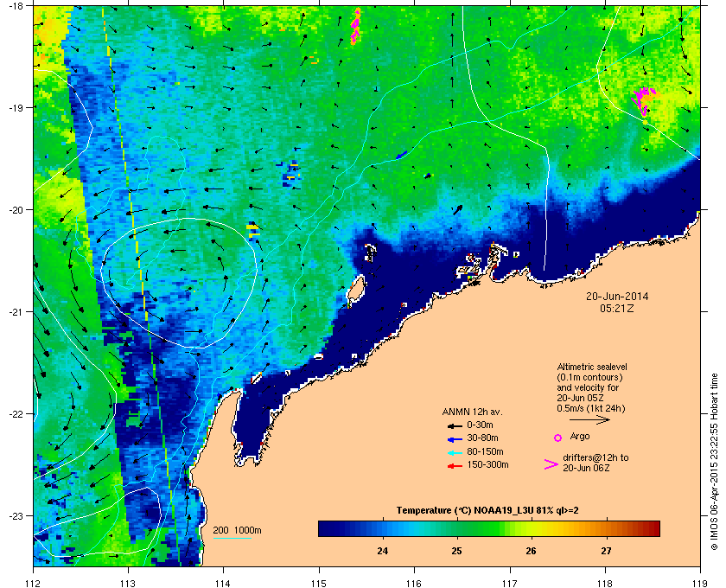Click the magenta drifter track at top

click(x=355, y=26)
